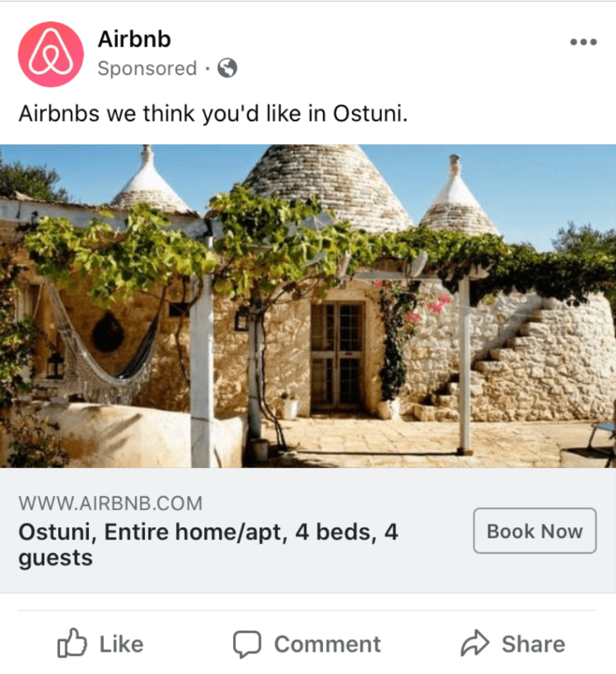This screenshot has width=616, height=674.
Task: Click the Like text label
Action: point(121,644)
